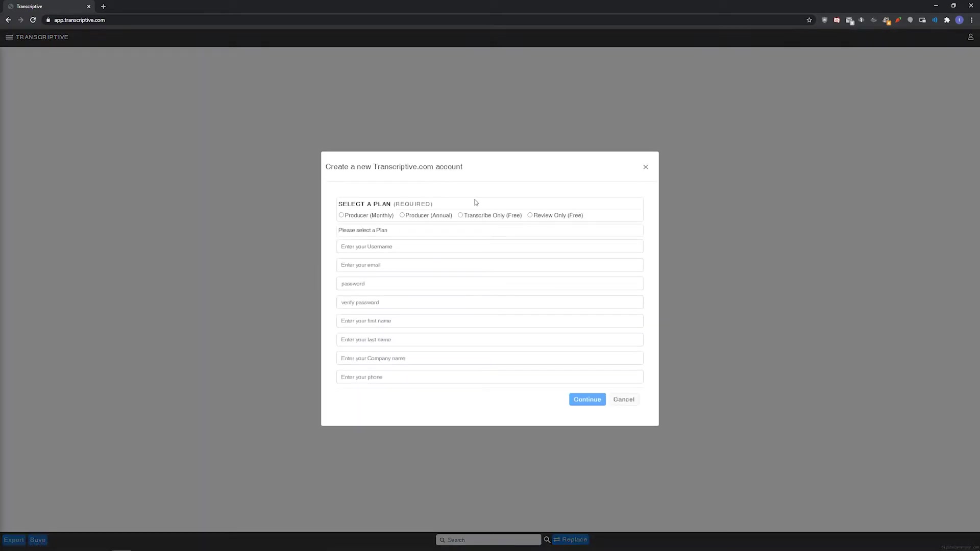Click the Save button

point(38,540)
